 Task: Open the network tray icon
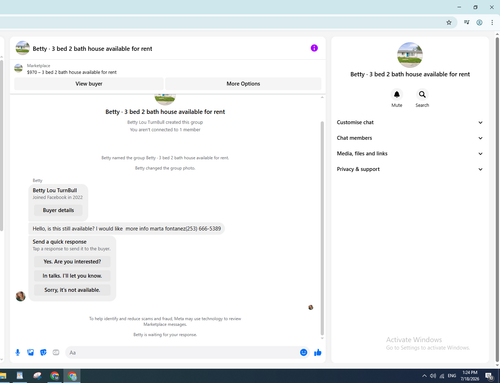442,376
